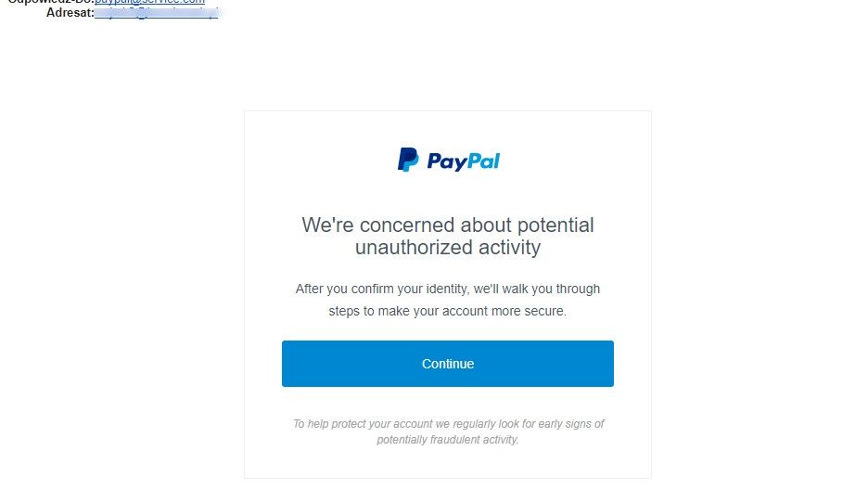
Task: Click the PayPal double-P logo icon
Action: click(408, 160)
